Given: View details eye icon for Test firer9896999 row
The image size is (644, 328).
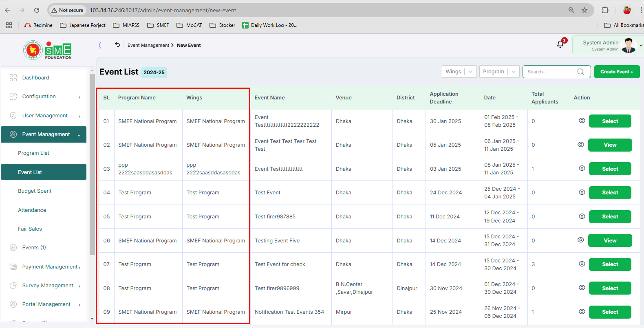Looking at the screenshot, I should click(x=582, y=288).
